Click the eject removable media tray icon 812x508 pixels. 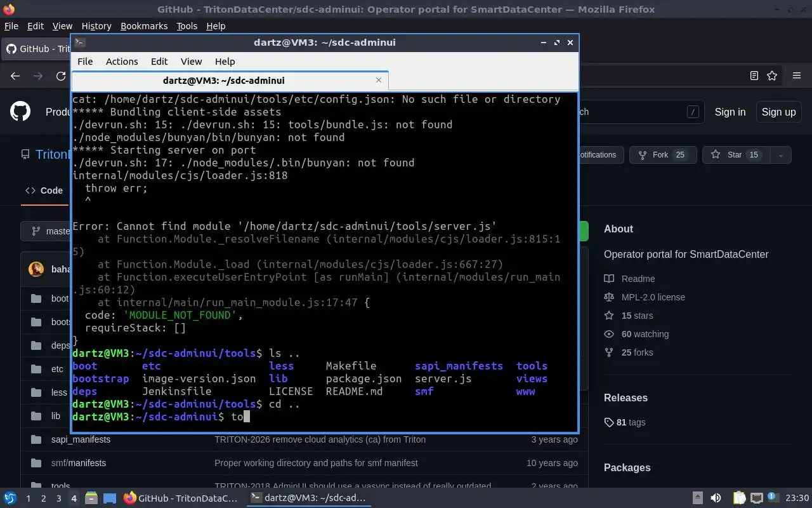click(697, 498)
